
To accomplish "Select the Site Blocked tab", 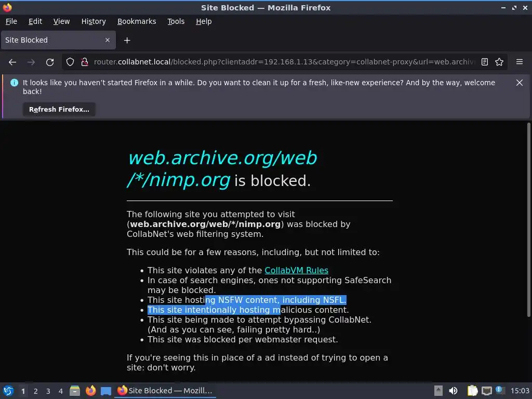I will coord(58,40).
